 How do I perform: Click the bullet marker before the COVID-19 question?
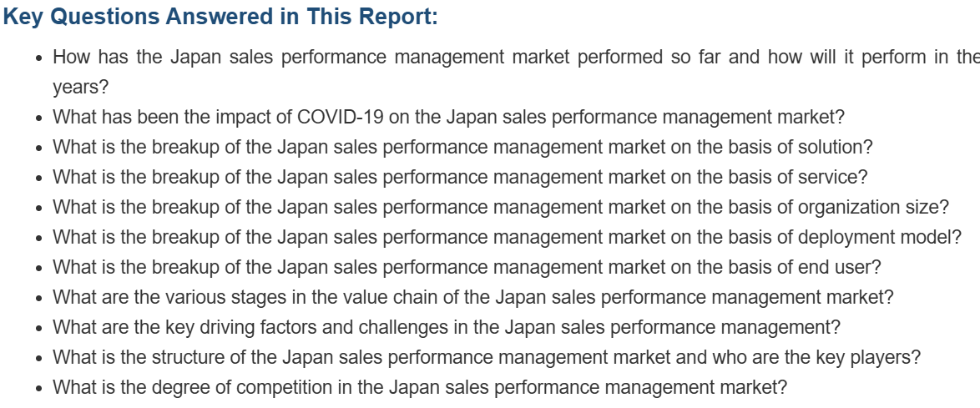point(39,118)
